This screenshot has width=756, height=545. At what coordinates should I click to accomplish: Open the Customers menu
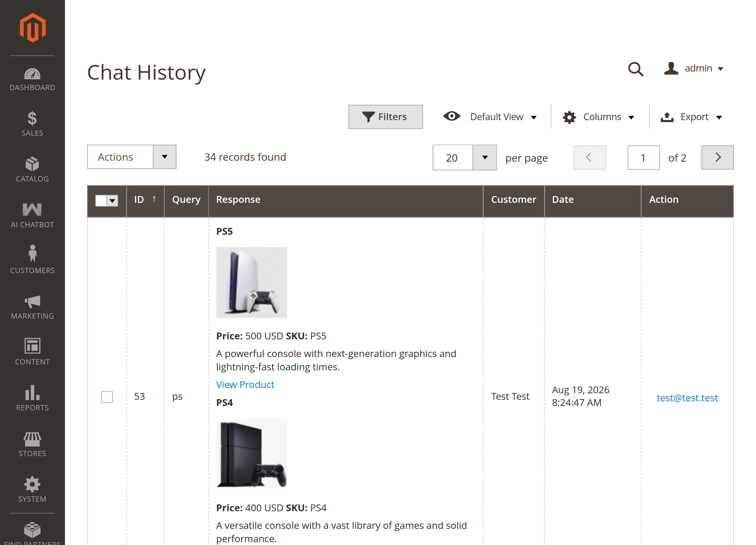pyautogui.click(x=32, y=259)
